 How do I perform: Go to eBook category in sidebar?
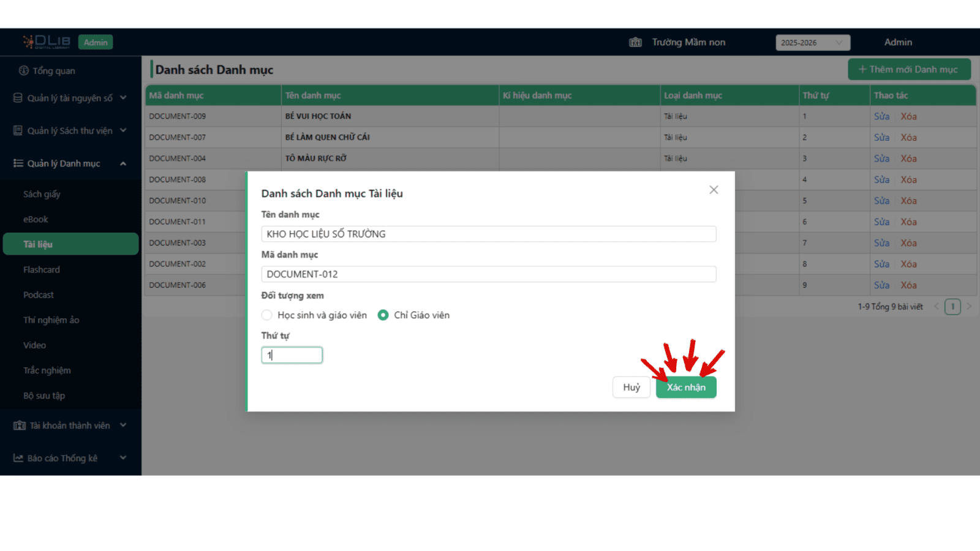click(x=36, y=219)
